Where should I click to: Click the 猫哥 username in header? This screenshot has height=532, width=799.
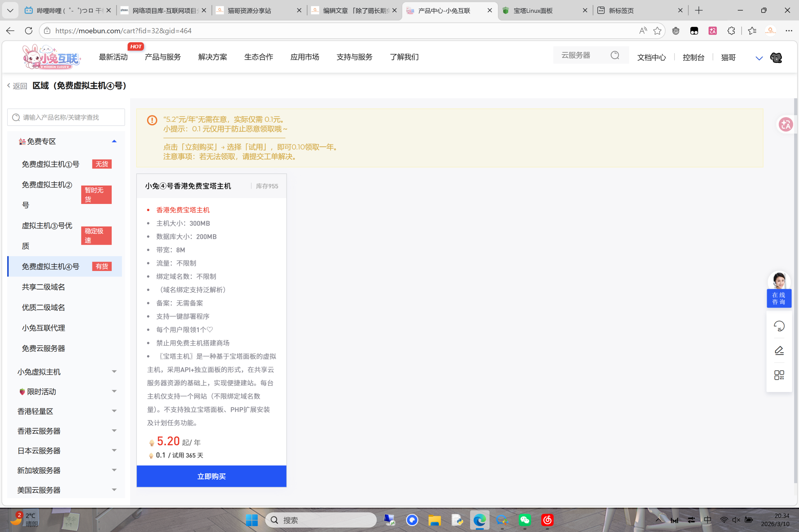(728, 57)
